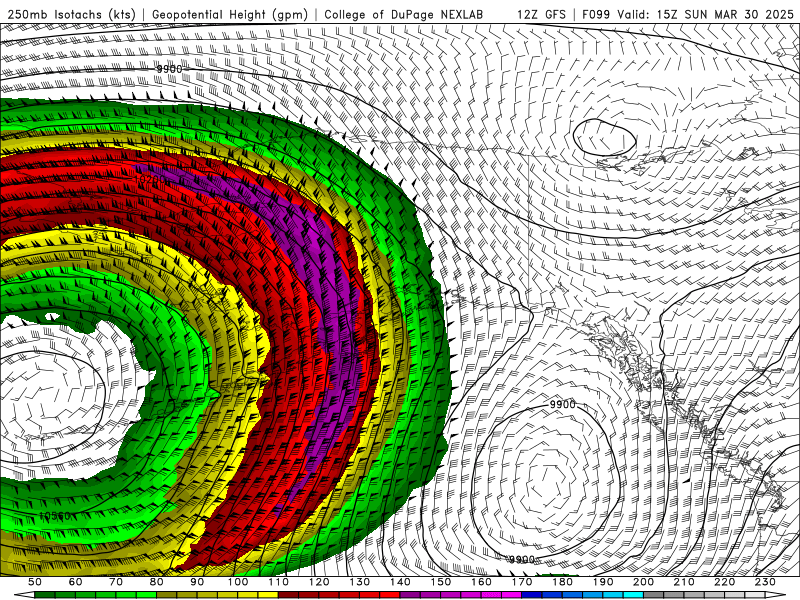Pick the bright red swatch ending at 140
The image size is (800, 600).
(390, 595)
